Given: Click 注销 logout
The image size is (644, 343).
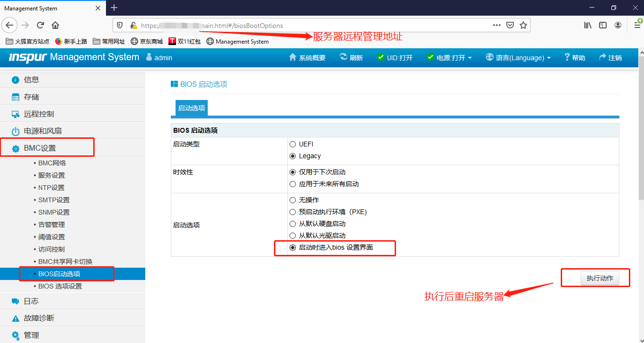Looking at the screenshot, I should pos(610,58).
